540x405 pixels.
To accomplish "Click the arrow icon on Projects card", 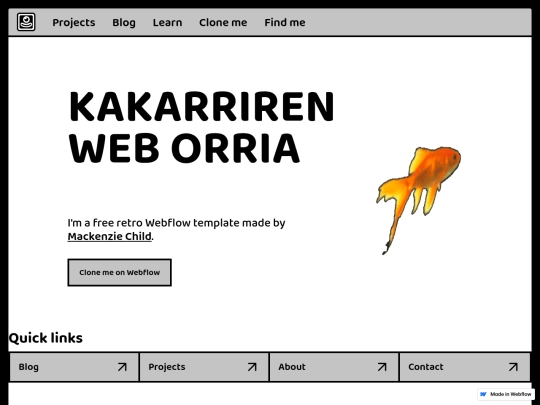I will pos(252,367).
